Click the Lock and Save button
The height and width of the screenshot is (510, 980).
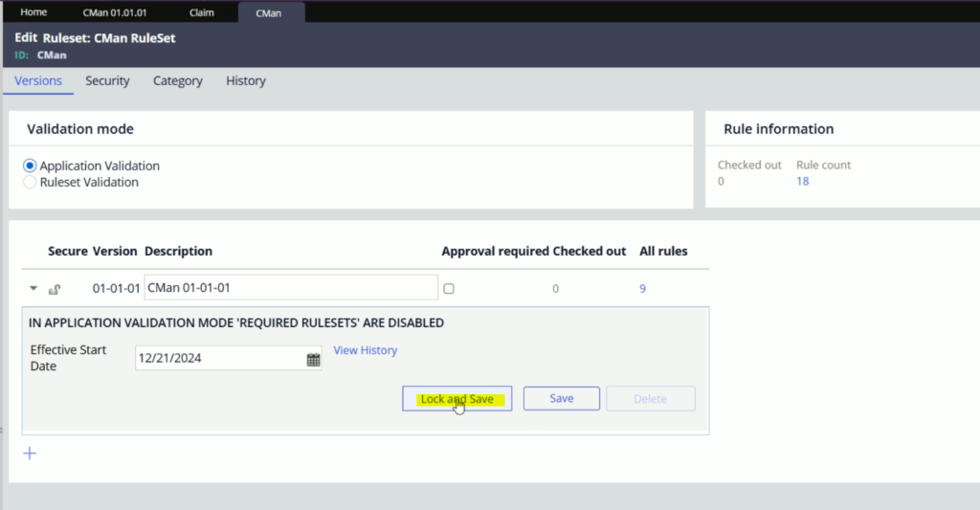(457, 399)
